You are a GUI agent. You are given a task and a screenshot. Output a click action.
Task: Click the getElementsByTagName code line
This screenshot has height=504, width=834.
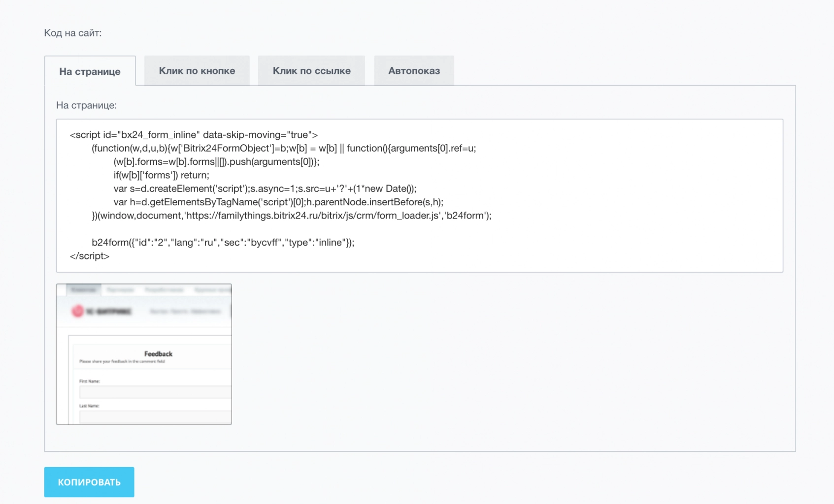[x=278, y=202]
